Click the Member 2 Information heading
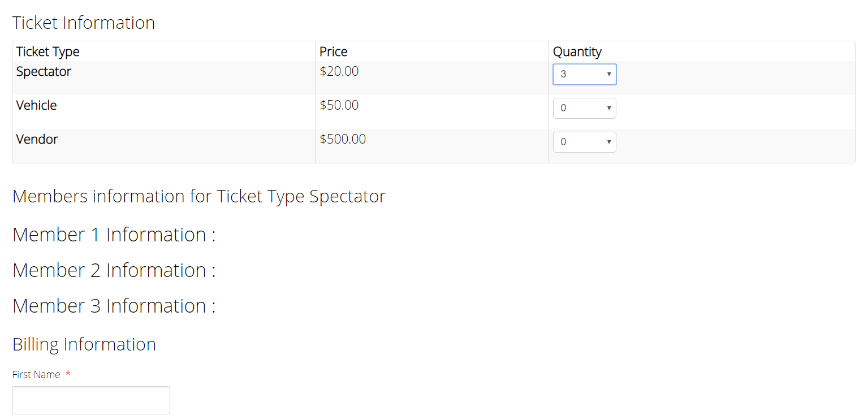 [114, 270]
